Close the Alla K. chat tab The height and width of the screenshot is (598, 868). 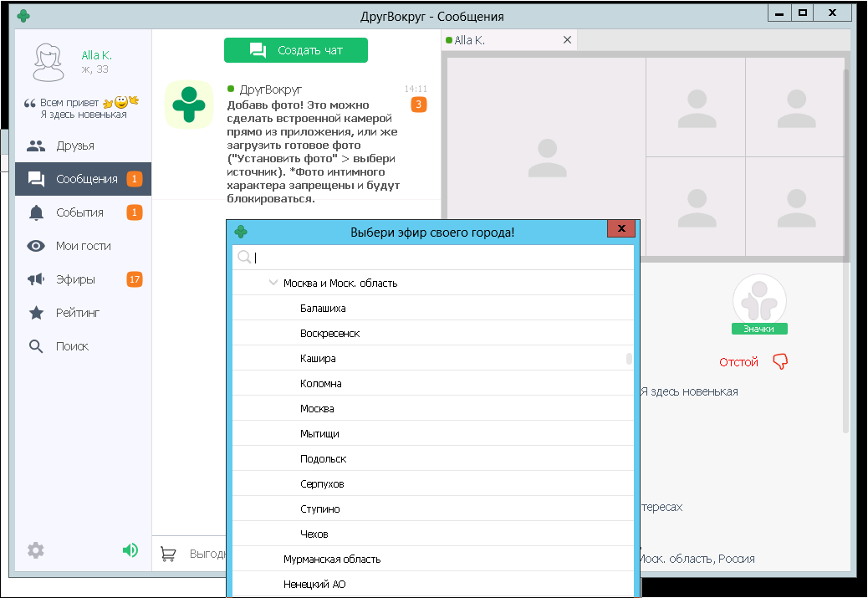(567, 40)
